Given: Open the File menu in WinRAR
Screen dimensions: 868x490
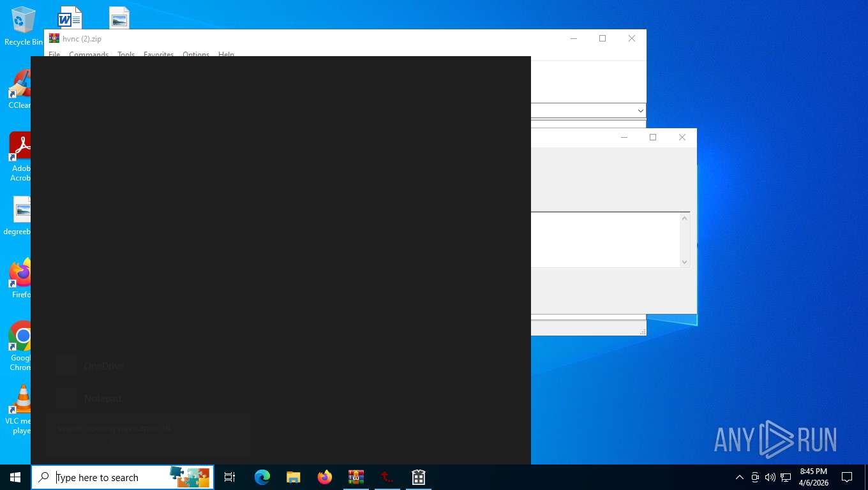Looking at the screenshot, I should pos(54,54).
